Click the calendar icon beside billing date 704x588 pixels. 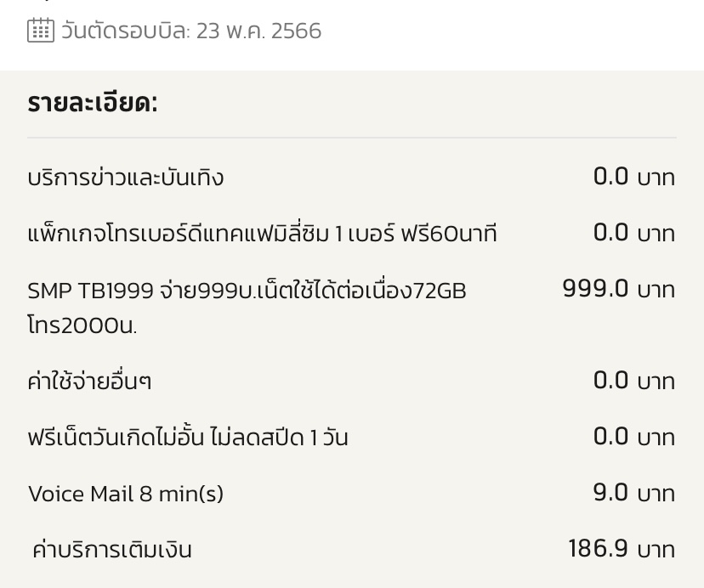[x=41, y=31]
